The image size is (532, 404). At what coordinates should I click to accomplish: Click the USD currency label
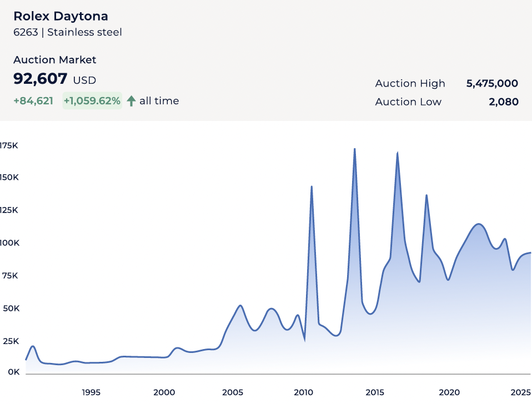84,80
